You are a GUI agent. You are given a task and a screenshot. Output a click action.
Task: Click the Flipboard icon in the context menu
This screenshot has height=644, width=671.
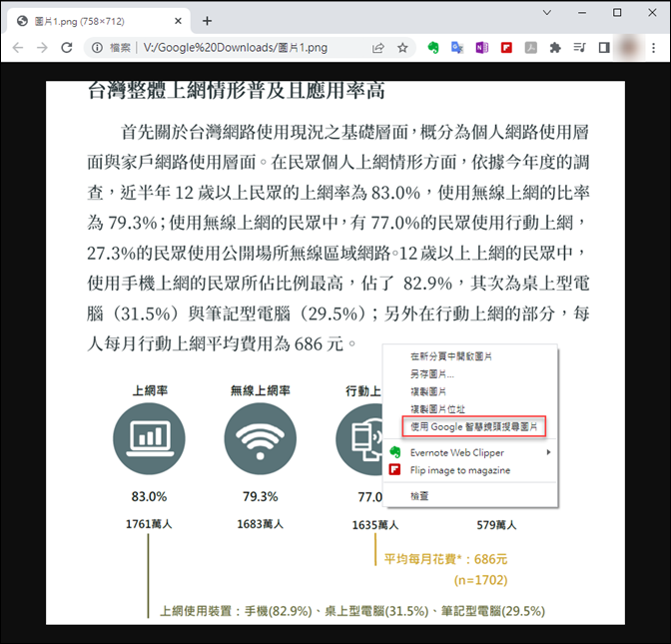point(394,470)
